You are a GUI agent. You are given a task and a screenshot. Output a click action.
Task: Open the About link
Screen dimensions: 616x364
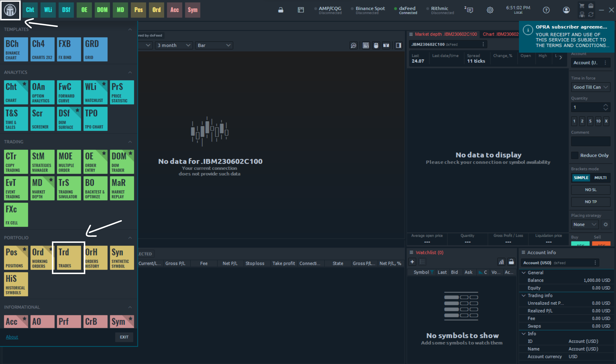12,337
